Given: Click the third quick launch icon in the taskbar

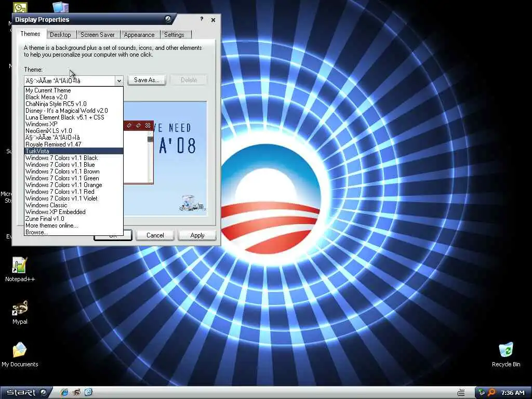Looking at the screenshot, I should pyautogui.click(x=88, y=392).
